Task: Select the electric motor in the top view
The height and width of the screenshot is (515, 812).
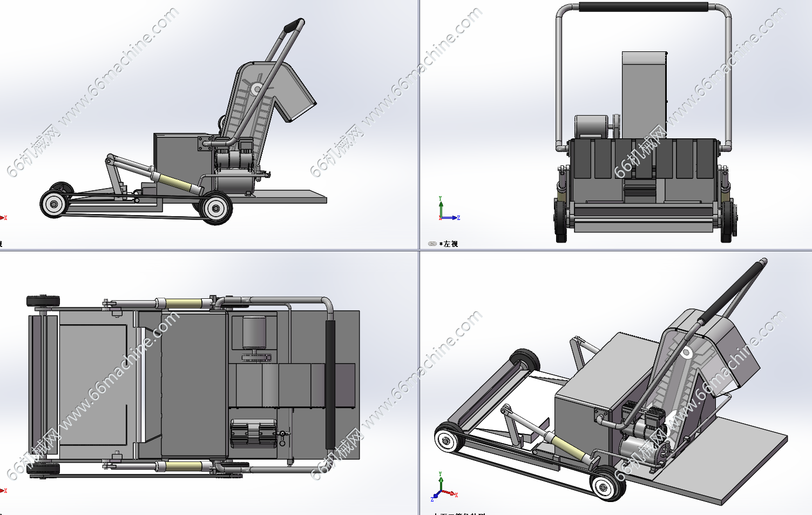Action: 253,332
